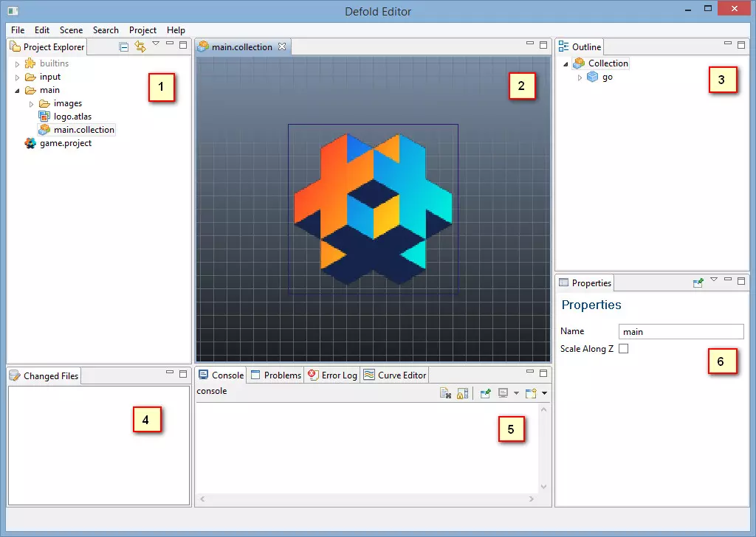
Task: Expand the images folder arrow
Action: [31, 104]
